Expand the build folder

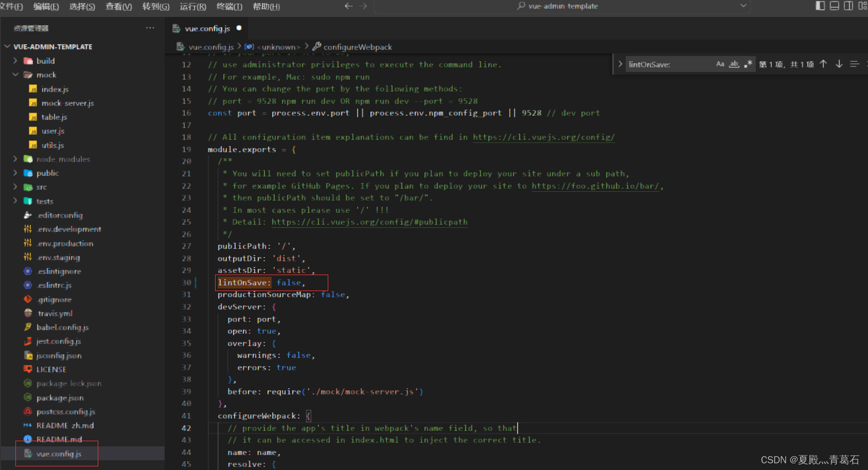tap(45, 61)
